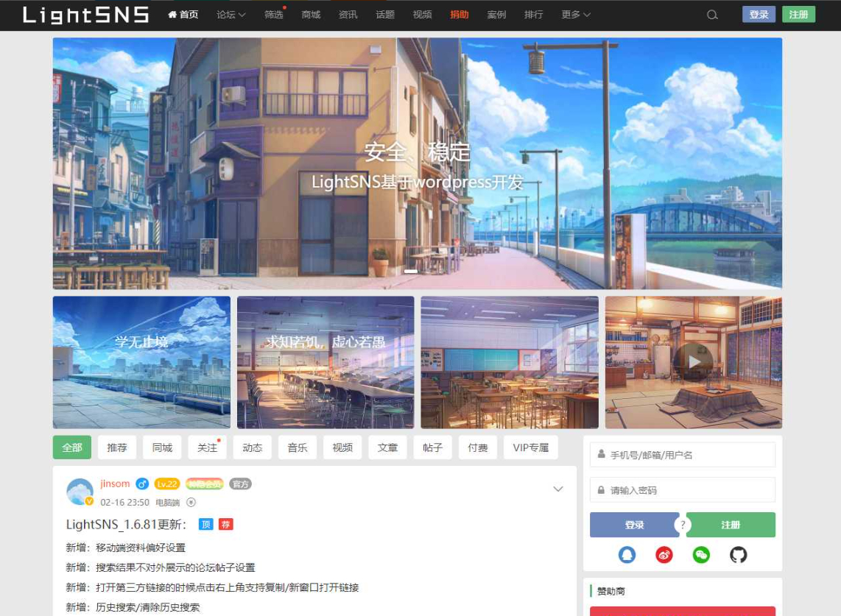Click the carousel slide indicator
The width and height of the screenshot is (841, 616).
pyautogui.click(x=411, y=272)
